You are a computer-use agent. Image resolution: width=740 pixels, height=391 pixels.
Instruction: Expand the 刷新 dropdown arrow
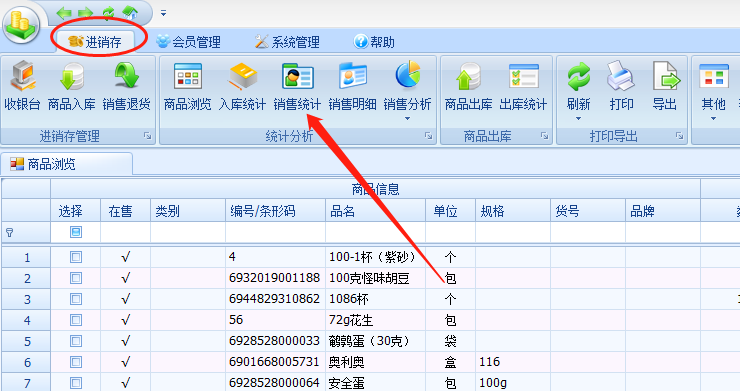pyautogui.click(x=579, y=119)
